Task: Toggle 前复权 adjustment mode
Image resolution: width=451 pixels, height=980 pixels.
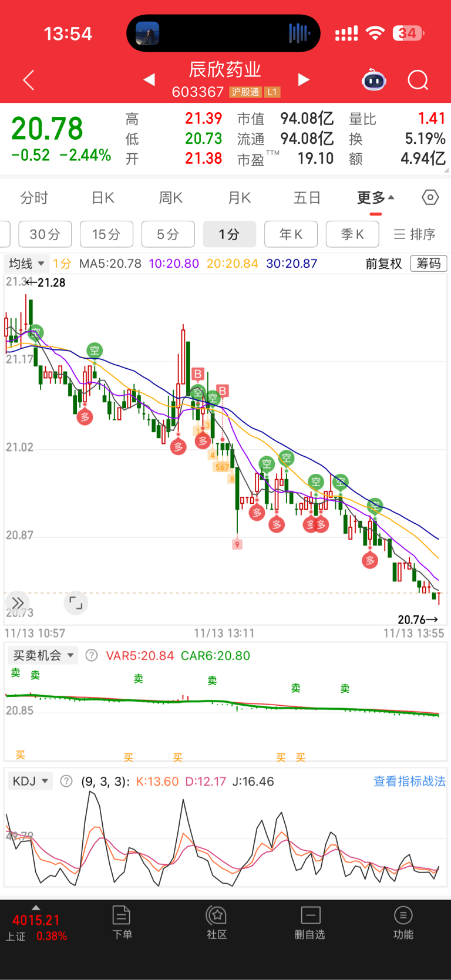Action: [383, 264]
